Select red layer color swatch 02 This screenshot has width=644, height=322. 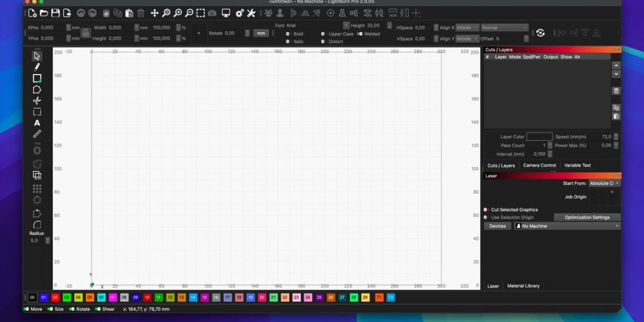coord(55,298)
